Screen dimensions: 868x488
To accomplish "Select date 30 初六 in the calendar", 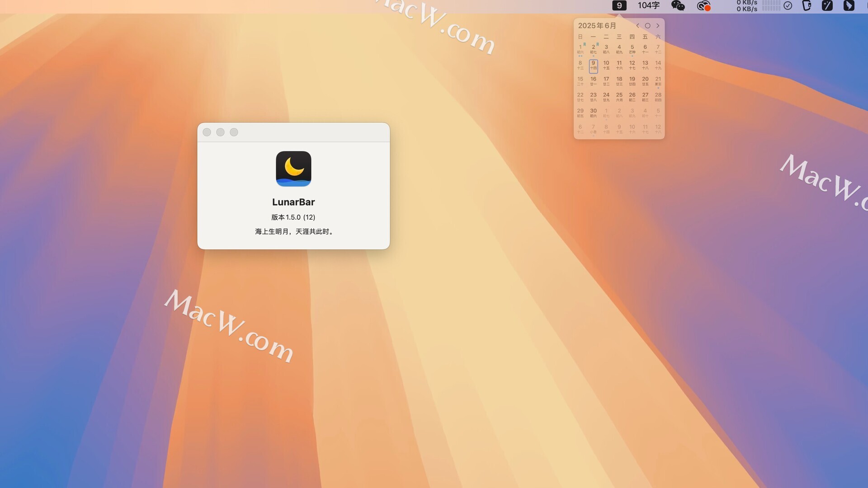I will (x=593, y=113).
